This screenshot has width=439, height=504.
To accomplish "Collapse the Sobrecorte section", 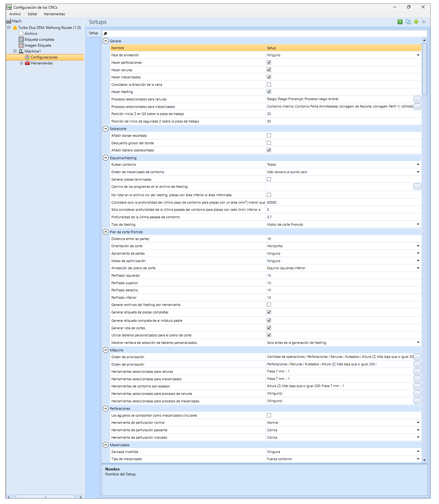I will (106, 129).
